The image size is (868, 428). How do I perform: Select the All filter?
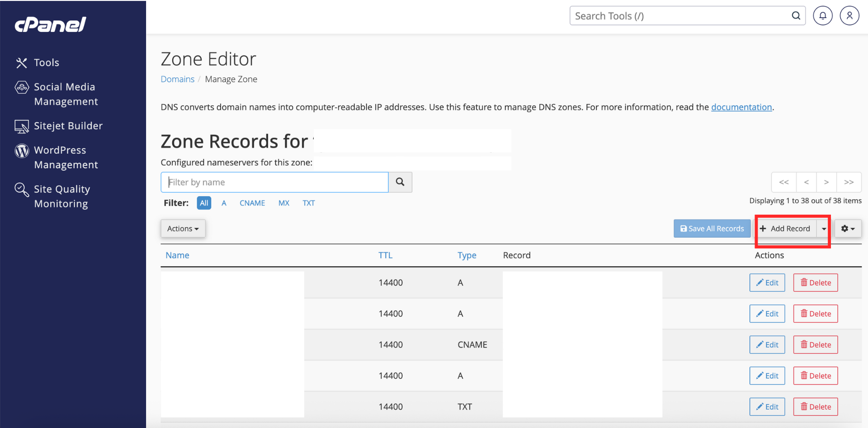204,203
